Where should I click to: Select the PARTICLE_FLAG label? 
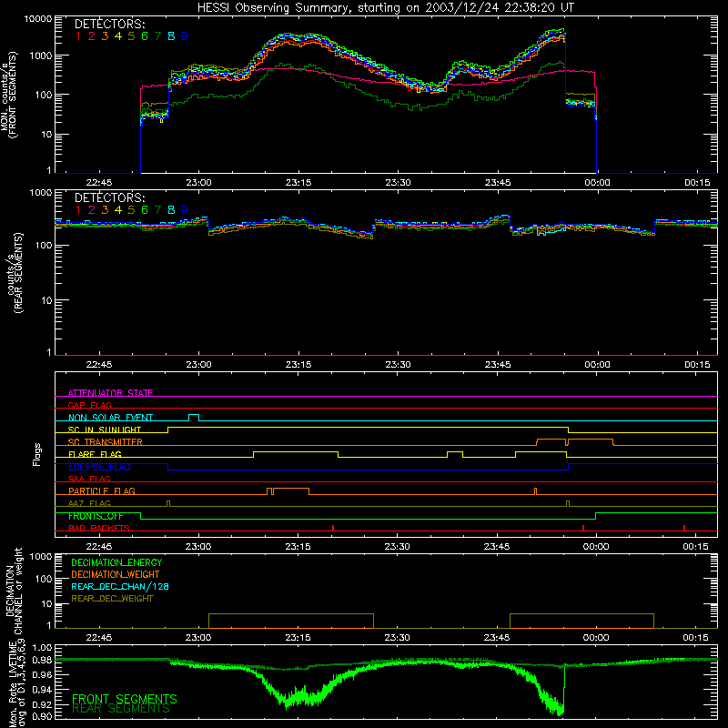click(102, 490)
